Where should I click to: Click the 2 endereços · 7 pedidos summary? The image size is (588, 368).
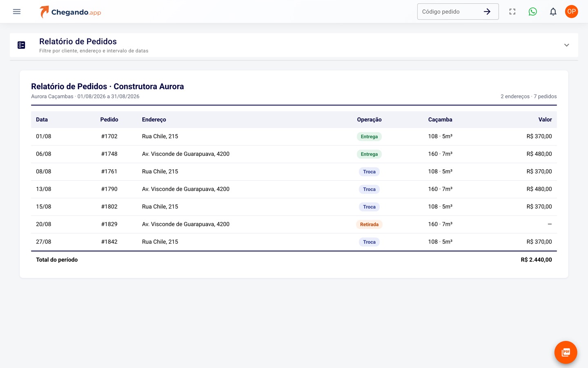click(x=529, y=96)
